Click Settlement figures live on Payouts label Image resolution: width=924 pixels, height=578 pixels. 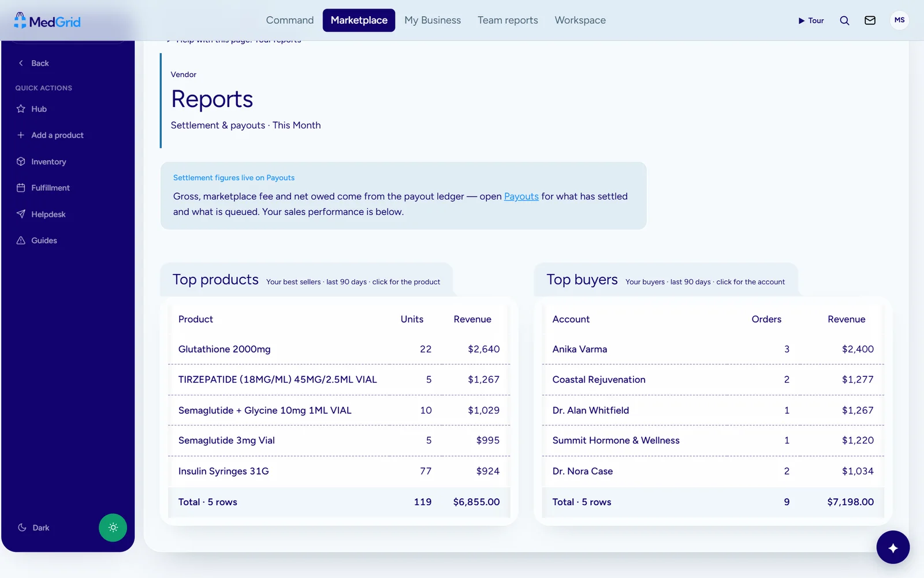point(234,178)
